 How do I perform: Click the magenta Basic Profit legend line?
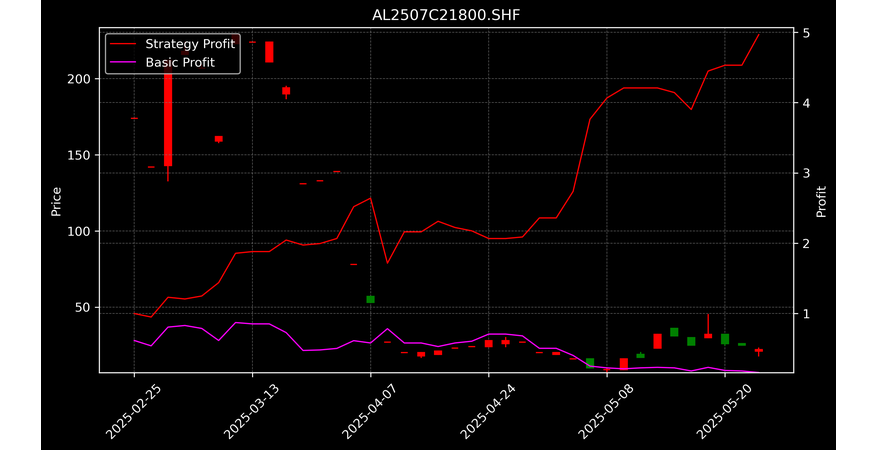(x=123, y=62)
